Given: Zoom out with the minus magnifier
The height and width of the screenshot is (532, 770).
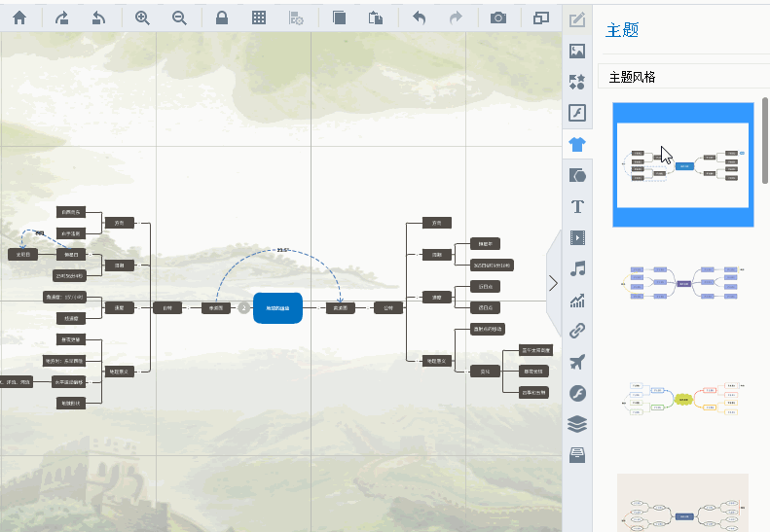Looking at the screenshot, I should point(179,18).
